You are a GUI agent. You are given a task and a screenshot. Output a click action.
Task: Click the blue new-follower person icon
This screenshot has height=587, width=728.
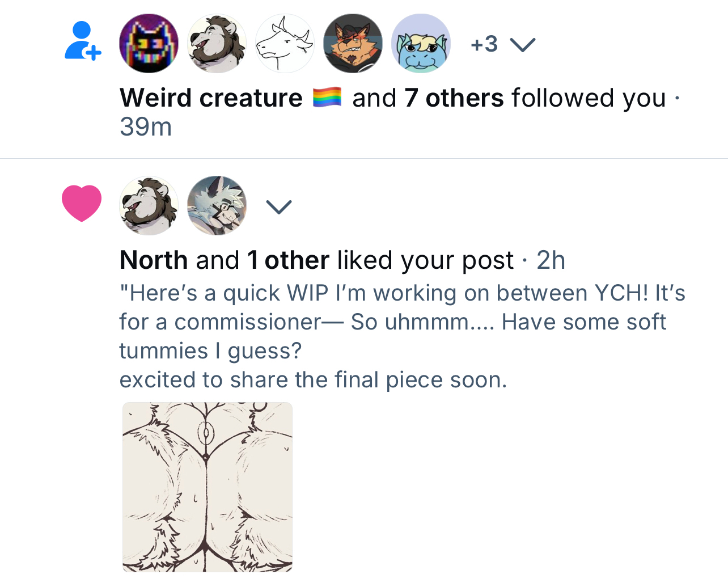point(82,41)
